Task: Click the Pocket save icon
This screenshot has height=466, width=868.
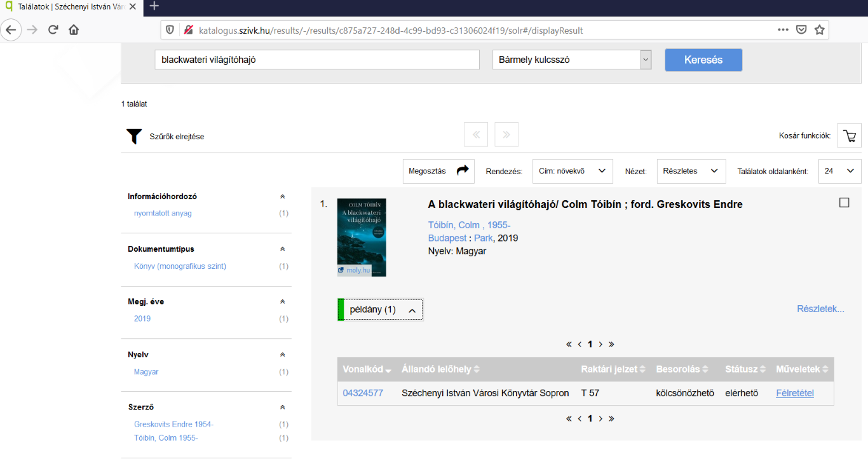Action: pyautogui.click(x=802, y=30)
